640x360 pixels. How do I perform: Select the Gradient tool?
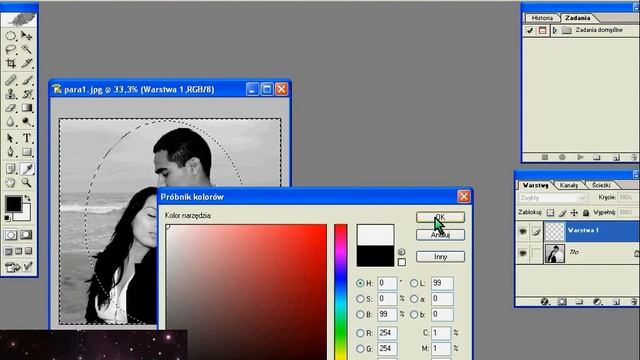pos(27,108)
